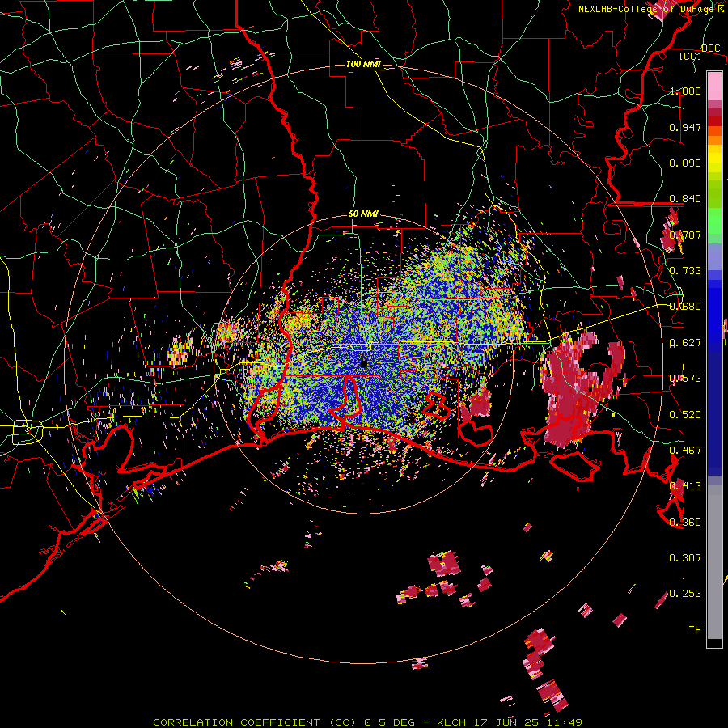Viewport: 728px width, 728px height.
Task: Pick the bright green segment of the color bar
Action: [714, 221]
